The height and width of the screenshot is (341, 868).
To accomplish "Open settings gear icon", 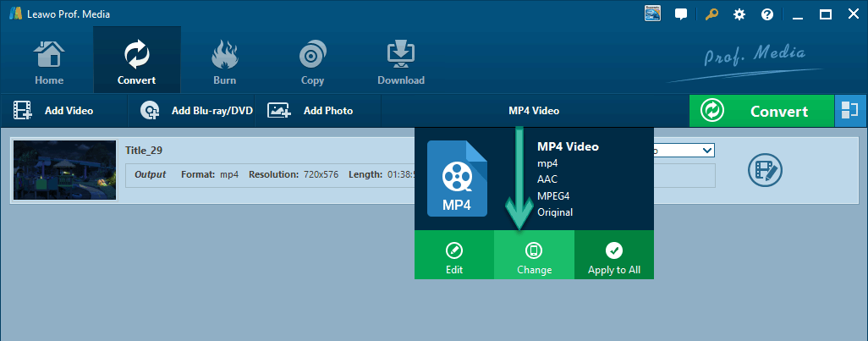I will 739,14.
